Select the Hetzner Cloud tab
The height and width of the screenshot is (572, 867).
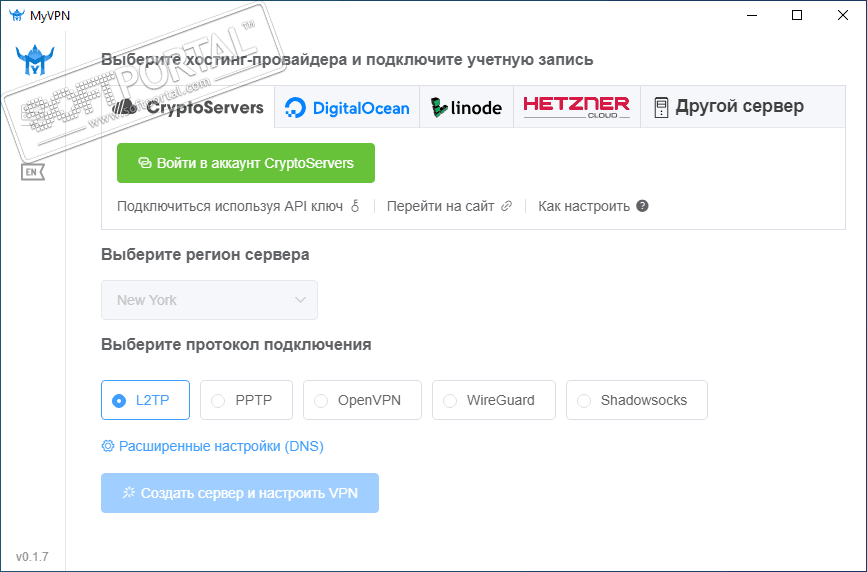pos(576,107)
